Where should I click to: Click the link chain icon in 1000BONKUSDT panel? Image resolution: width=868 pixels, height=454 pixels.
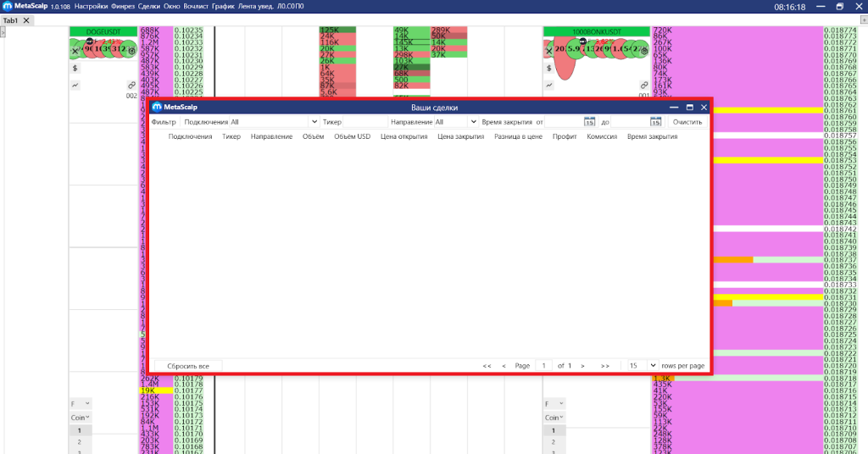point(644,86)
